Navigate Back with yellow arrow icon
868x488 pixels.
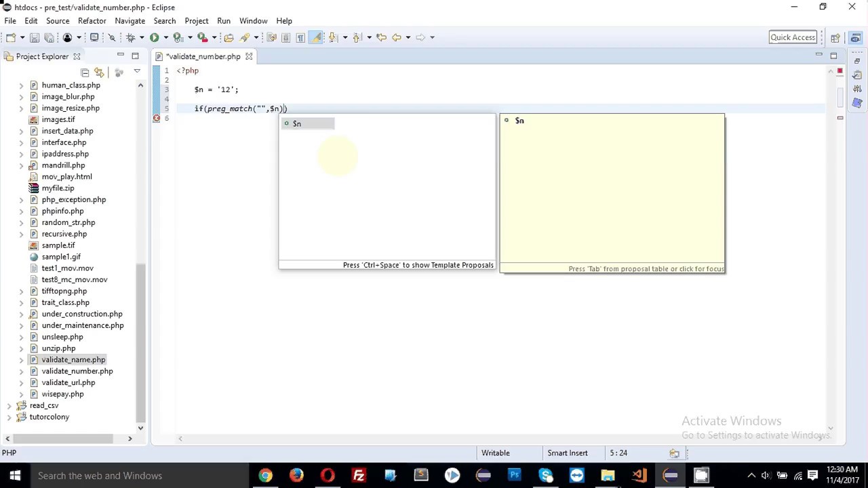pos(397,37)
